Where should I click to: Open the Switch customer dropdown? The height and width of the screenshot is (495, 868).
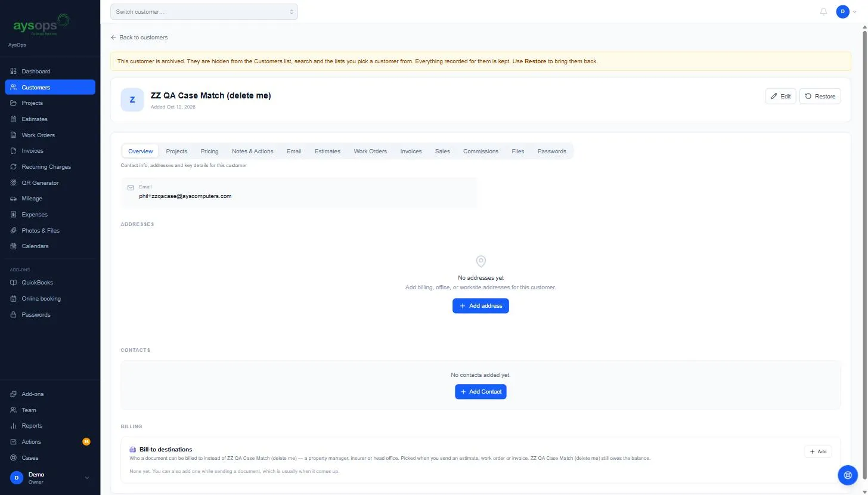click(204, 11)
